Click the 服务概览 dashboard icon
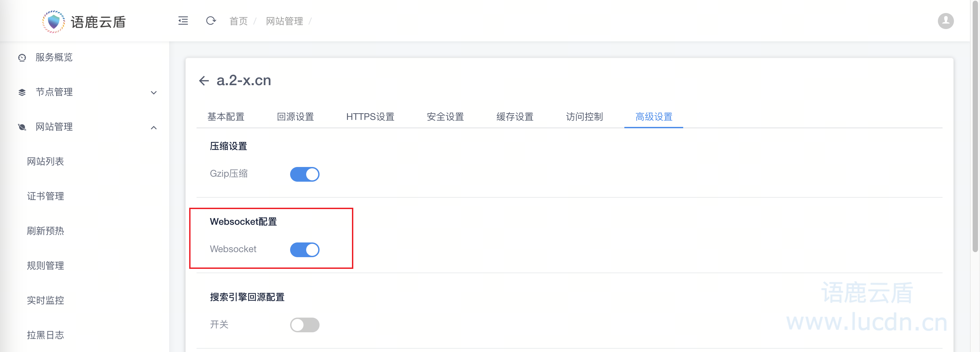 pyautogui.click(x=22, y=57)
